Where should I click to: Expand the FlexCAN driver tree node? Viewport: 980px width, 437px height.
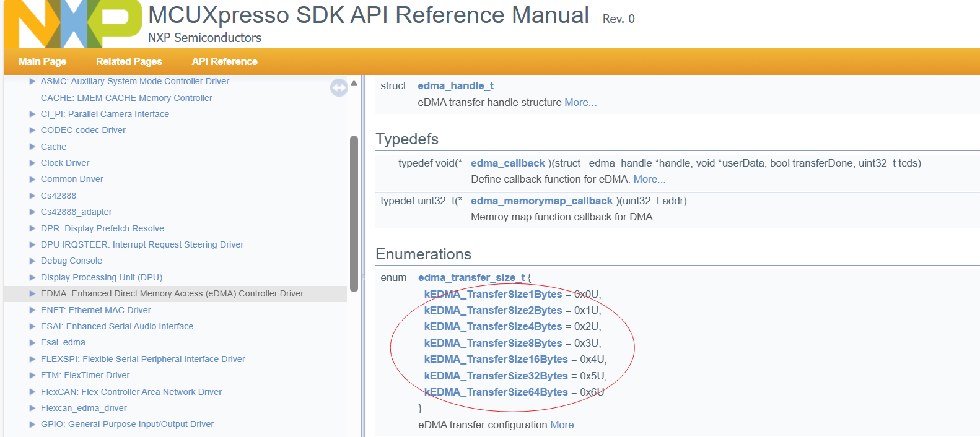32,392
